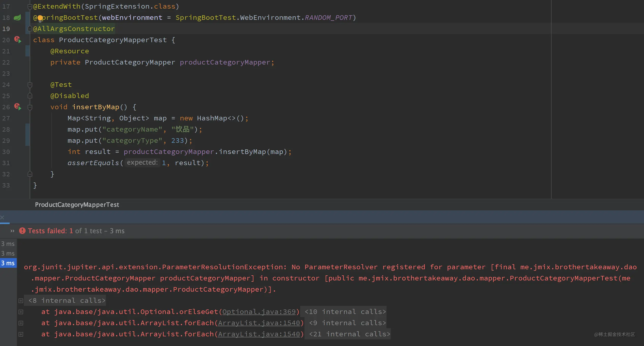Select the highlighted 3 ms test result
Image resolution: width=644 pixels, height=346 pixels.
pos(8,263)
